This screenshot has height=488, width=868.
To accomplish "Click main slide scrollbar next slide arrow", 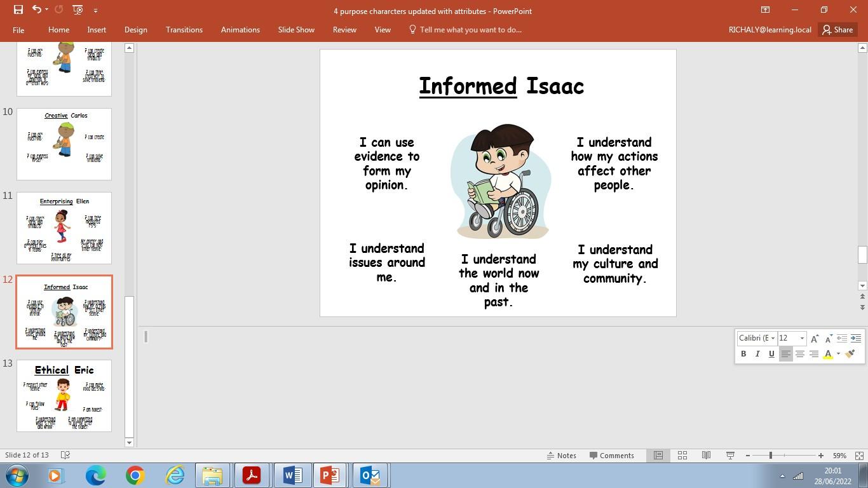I will tap(862, 307).
